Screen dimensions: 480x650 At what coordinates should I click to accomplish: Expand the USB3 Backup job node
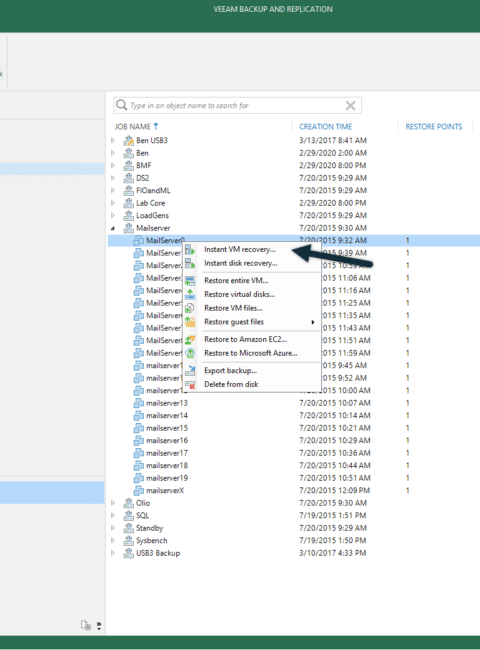pos(113,553)
